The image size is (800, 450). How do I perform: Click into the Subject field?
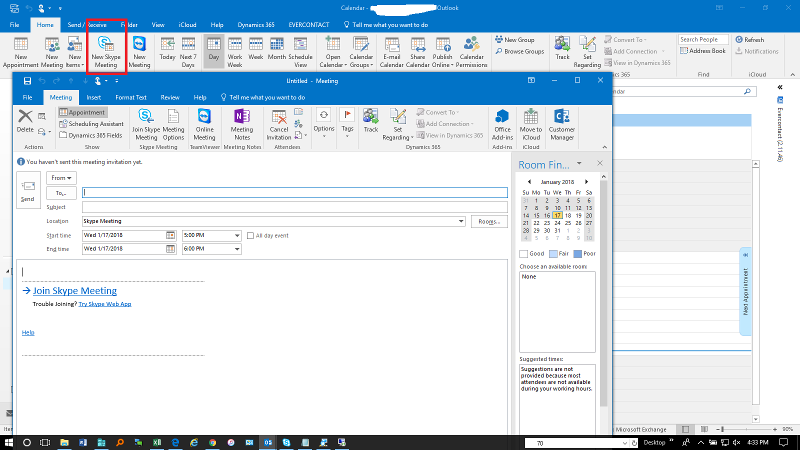click(x=295, y=207)
